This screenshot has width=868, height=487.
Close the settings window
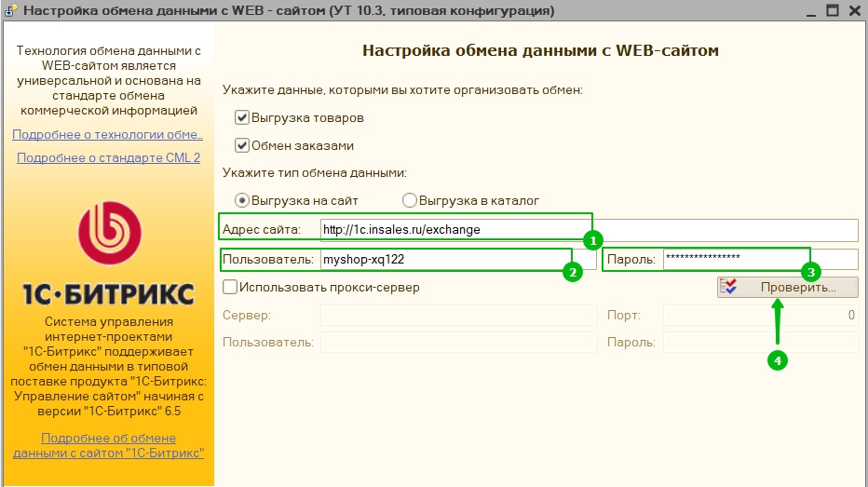(x=855, y=10)
